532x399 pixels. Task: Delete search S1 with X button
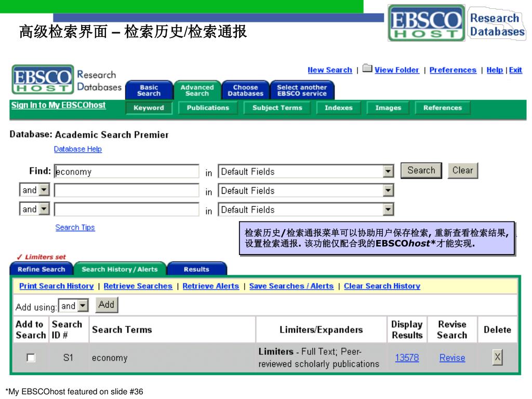point(497,357)
